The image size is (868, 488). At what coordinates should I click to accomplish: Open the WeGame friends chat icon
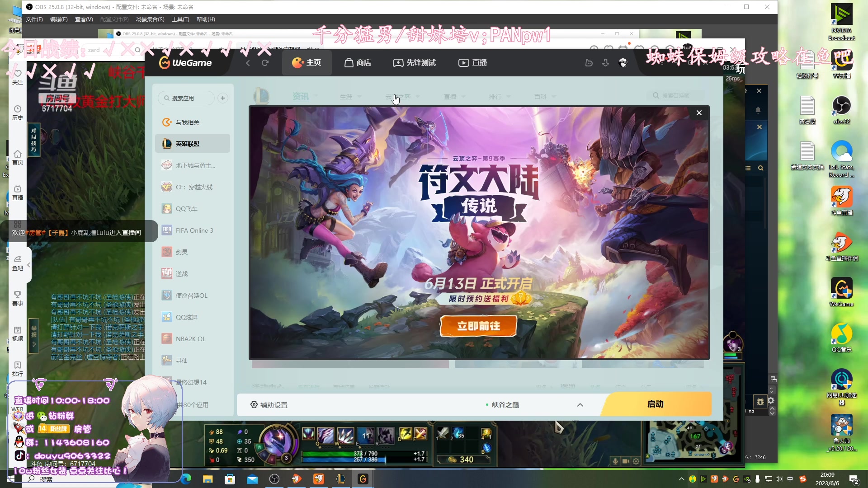[x=589, y=63]
